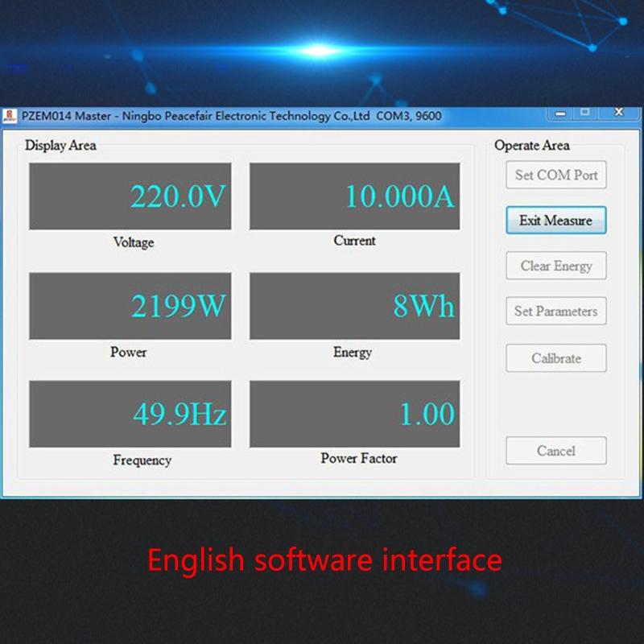Click the Calibrate button
The width and height of the screenshot is (644, 644).
pos(555,358)
